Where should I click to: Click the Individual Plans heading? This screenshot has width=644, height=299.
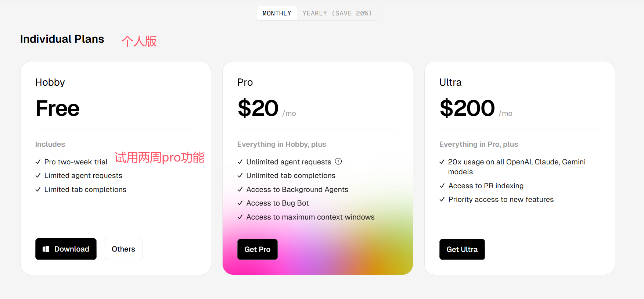pos(62,39)
